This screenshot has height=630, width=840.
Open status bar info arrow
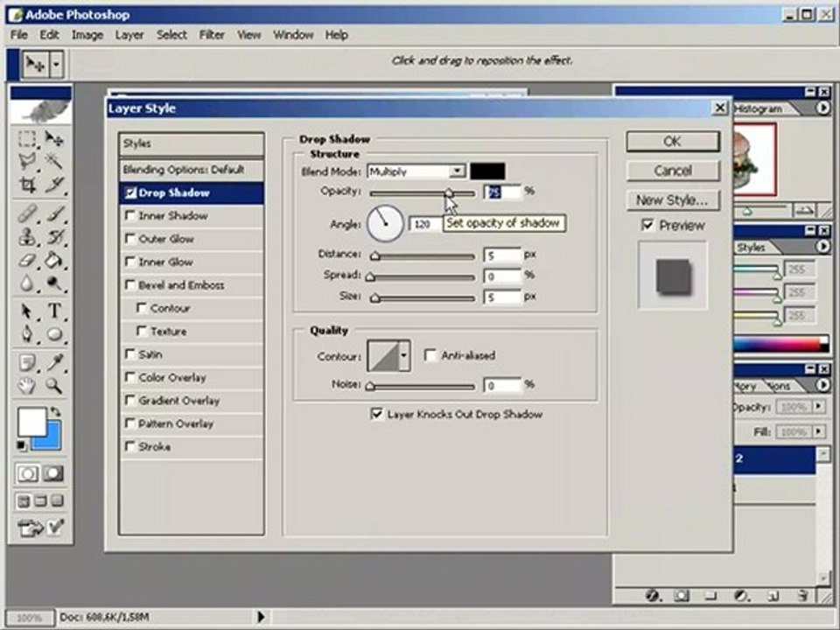(x=261, y=617)
